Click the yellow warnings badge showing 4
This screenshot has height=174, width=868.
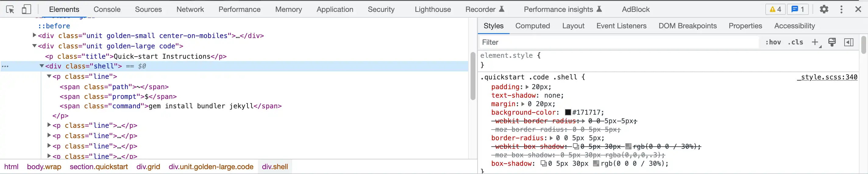775,9
